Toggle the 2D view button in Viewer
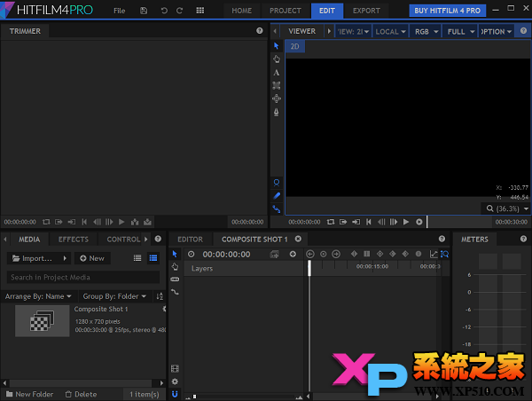The width and height of the screenshot is (532, 401). (295, 46)
